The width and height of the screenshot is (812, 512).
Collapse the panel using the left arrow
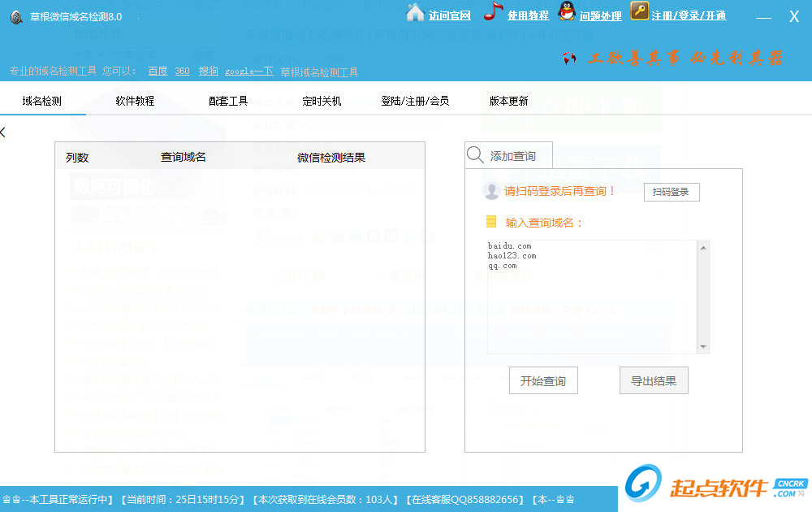(3, 131)
